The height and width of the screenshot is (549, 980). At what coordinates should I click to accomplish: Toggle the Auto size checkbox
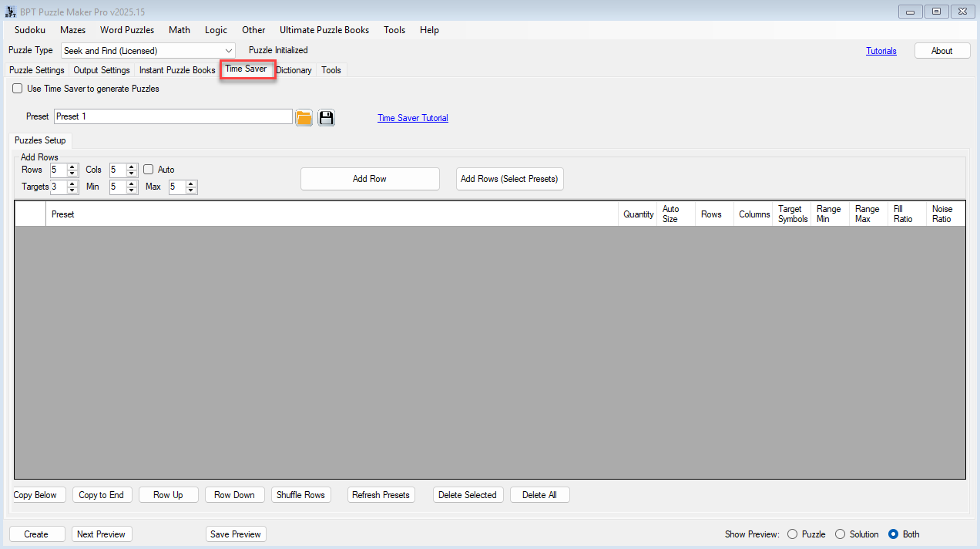pos(149,170)
